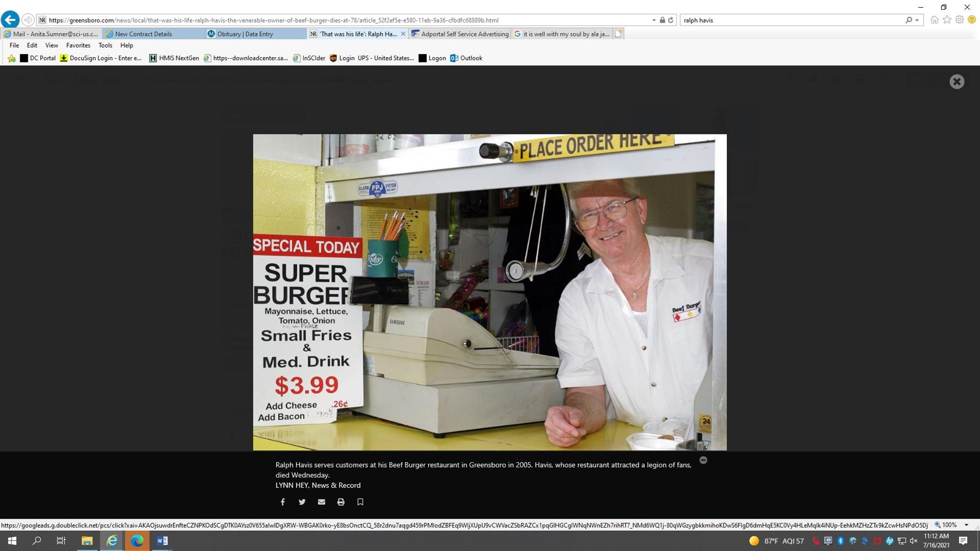Go back with browser back arrow
Screen dimensions: 980x551
coord(10,20)
